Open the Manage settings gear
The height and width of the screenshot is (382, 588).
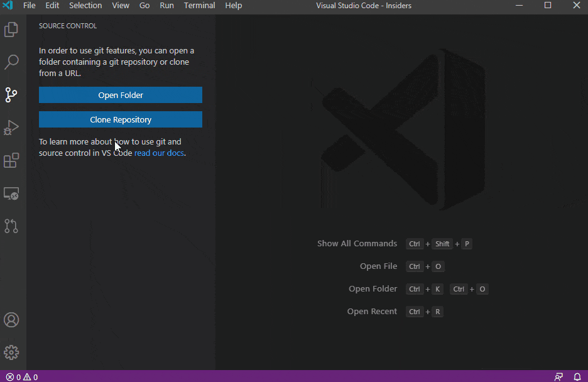click(11, 352)
